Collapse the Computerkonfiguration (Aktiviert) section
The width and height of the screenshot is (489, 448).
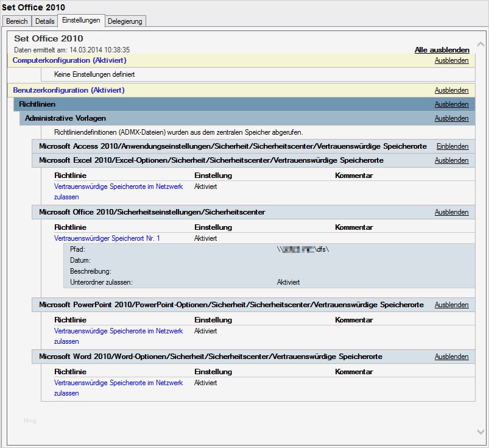tap(451, 60)
